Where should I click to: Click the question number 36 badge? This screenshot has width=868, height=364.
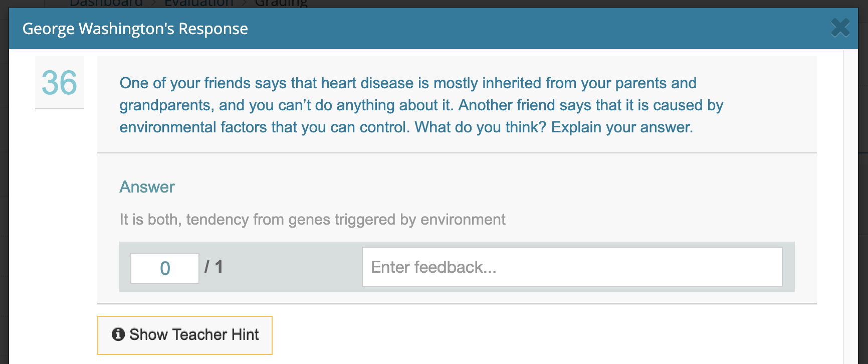[x=59, y=83]
